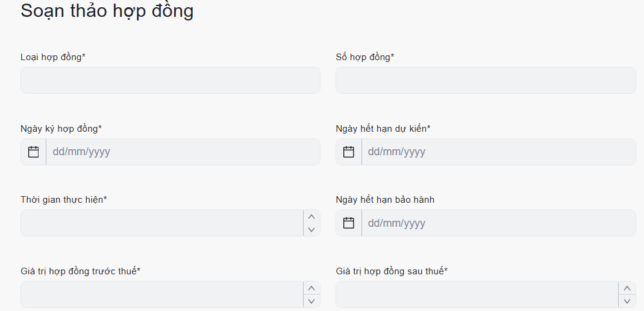Decrease Thời gian thực hiện with down arrow

(311, 229)
